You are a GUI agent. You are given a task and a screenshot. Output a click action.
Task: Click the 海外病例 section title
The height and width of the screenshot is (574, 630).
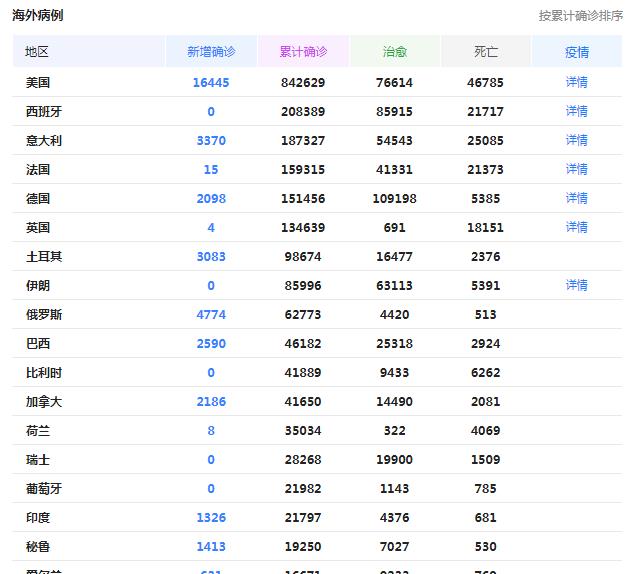coord(38,16)
